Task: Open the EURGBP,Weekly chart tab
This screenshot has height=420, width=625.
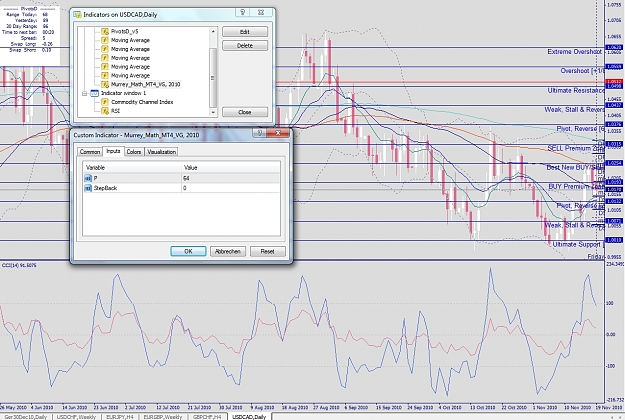Action: pyautogui.click(x=163, y=417)
